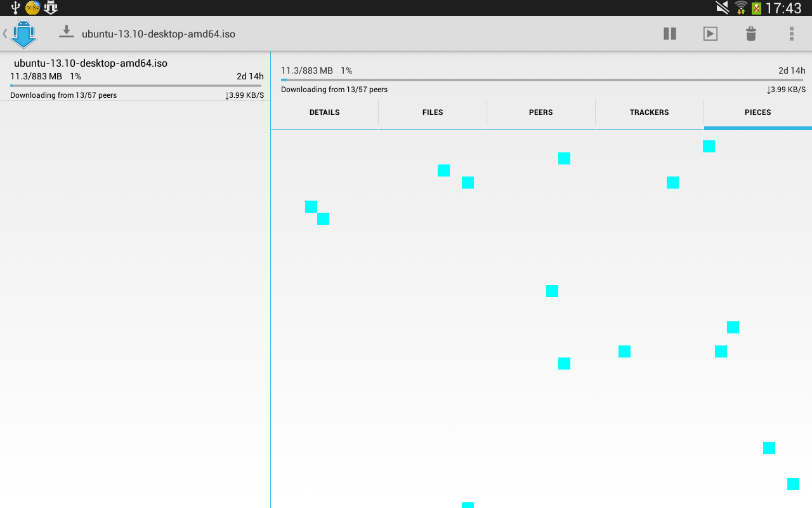Select the Pieces tab
The height and width of the screenshot is (508, 812).
pos(758,112)
